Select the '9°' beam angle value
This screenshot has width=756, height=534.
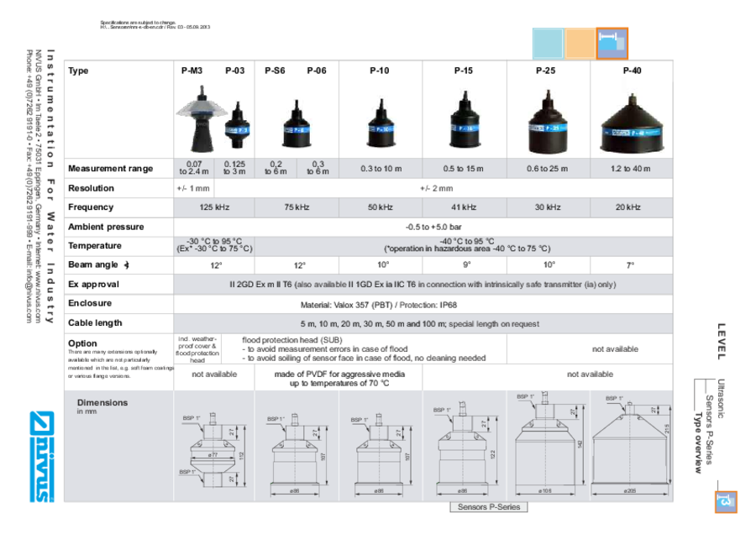[467, 264]
